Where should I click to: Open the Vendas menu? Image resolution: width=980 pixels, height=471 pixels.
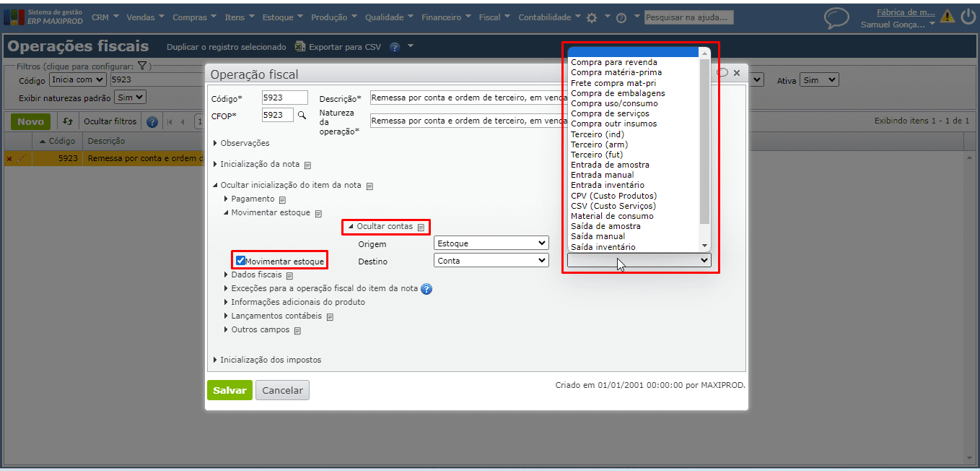coord(145,17)
